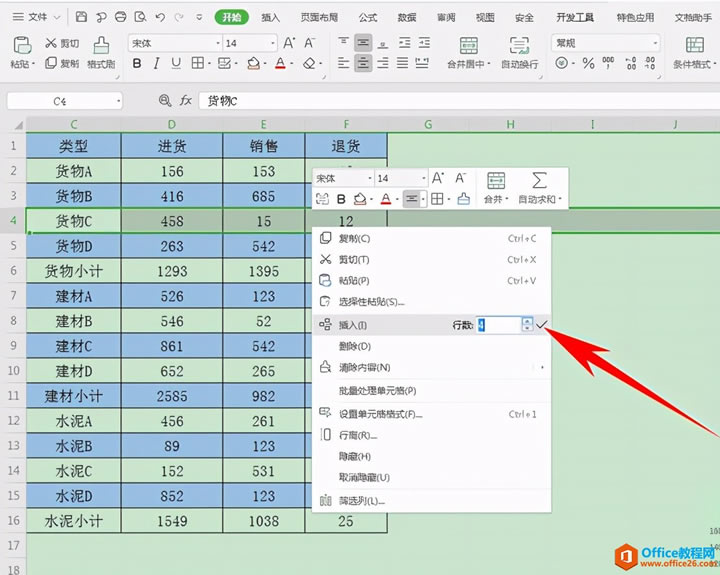The height and width of the screenshot is (575, 720).
Task: Decrease font size with ribbon A- icon
Action: [309, 43]
